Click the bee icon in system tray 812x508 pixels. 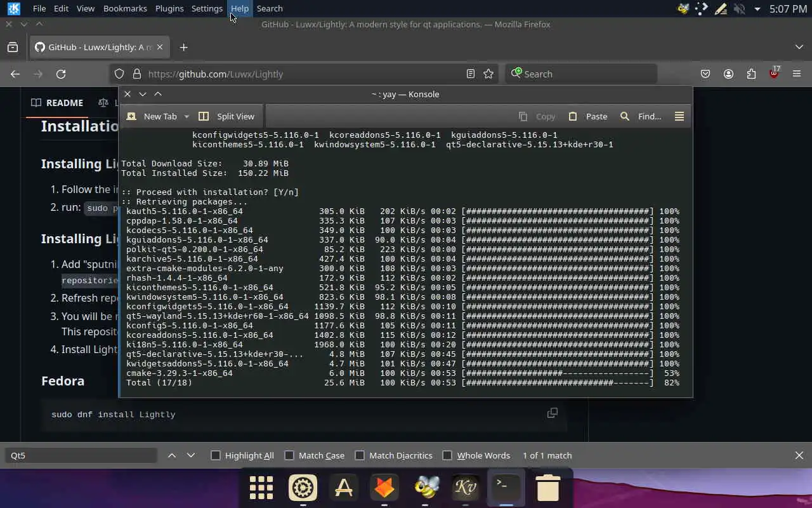(683, 9)
